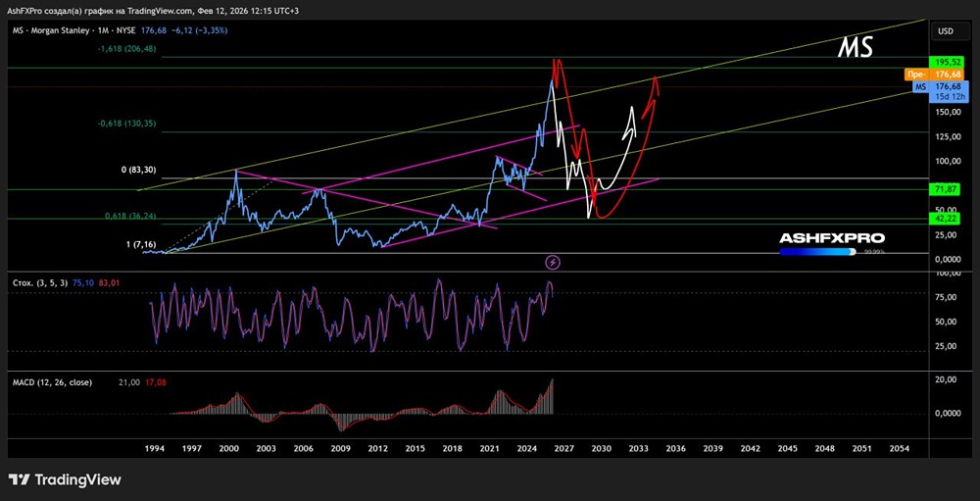The width and height of the screenshot is (980, 501).
Task: Click the 2009 year on time axis
Action: pyautogui.click(x=340, y=449)
